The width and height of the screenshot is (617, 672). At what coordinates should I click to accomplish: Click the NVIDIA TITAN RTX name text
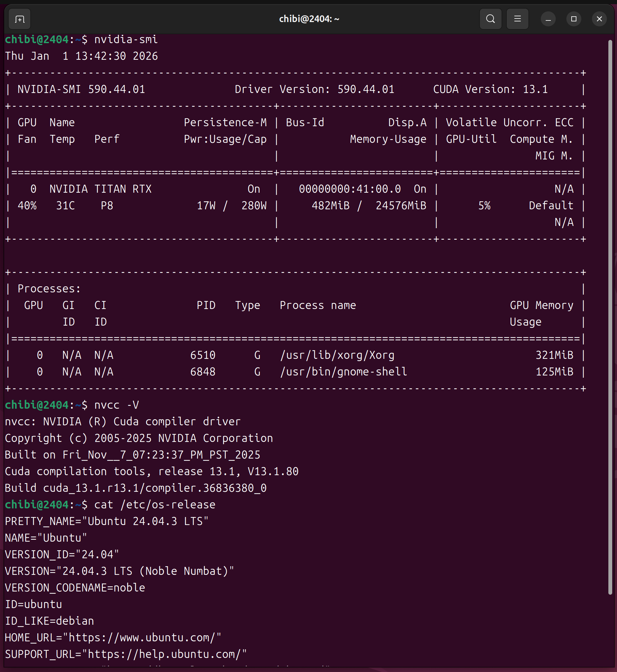pyautogui.click(x=100, y=189)
